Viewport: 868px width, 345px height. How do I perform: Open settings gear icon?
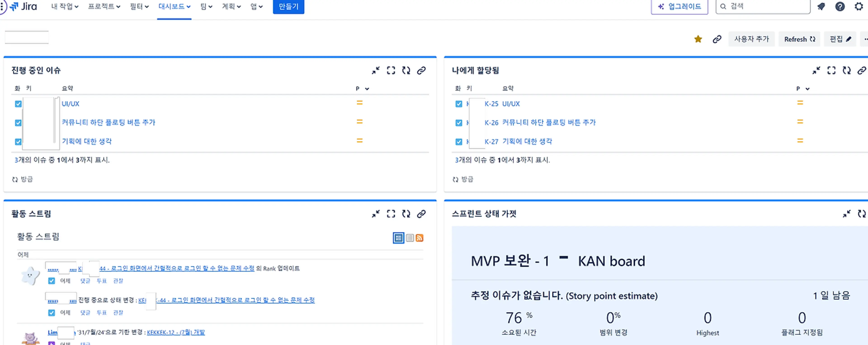(x=859, y=6)
